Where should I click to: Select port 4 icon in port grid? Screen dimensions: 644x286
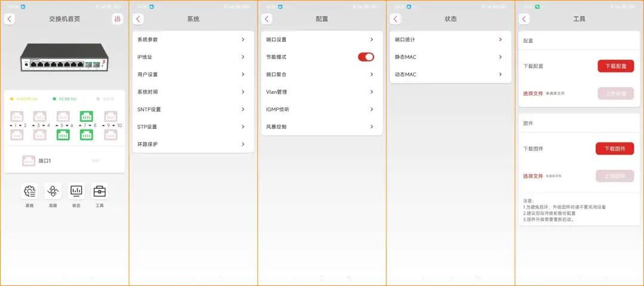(x=40, y=134)
